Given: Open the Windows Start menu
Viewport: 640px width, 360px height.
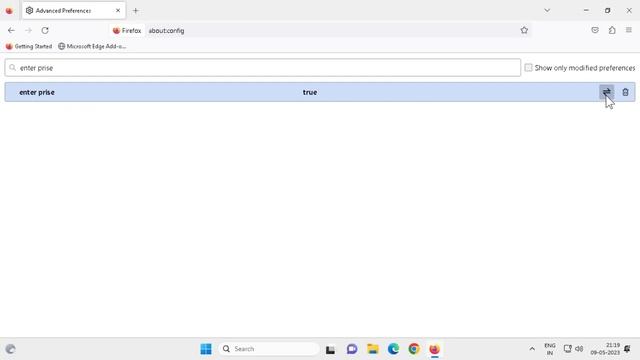Looking at the screenshot, I should [x=206, y=349].
